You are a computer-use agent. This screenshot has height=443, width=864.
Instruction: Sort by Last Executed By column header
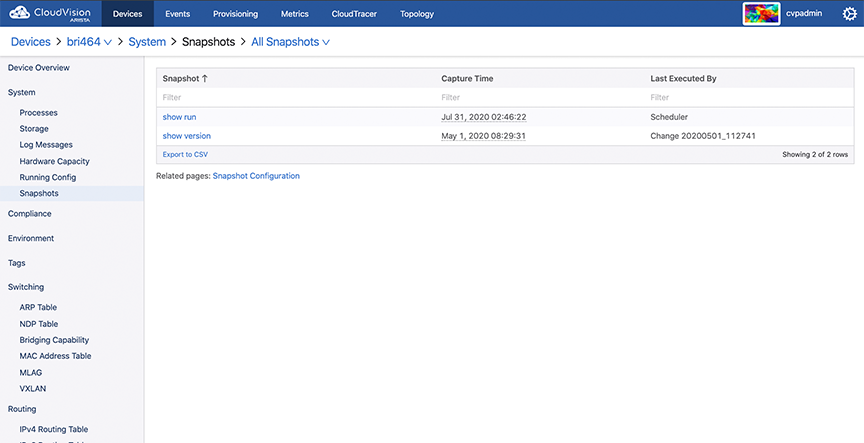(683, 79)
